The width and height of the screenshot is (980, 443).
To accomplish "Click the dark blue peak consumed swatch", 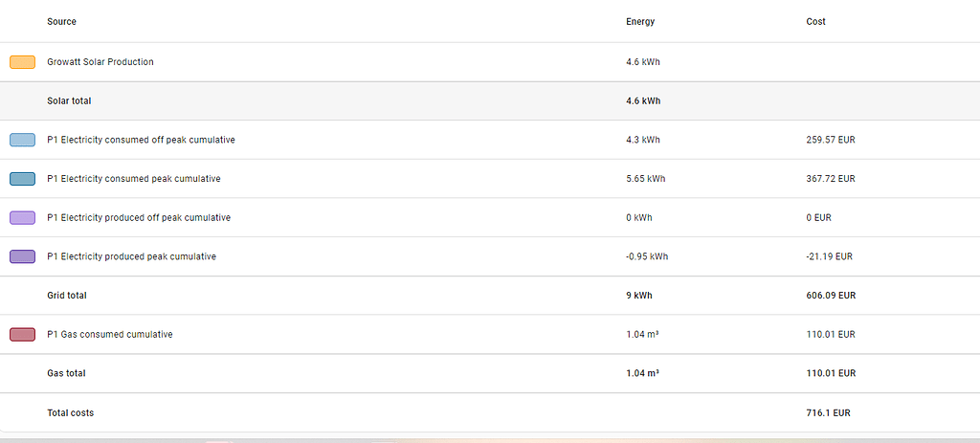I will click(x=22, y=179).
